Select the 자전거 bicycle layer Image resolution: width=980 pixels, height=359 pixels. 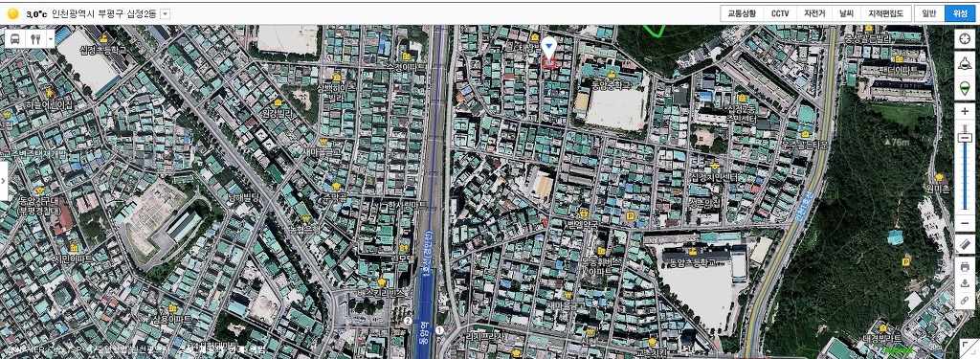click(814, 13)
